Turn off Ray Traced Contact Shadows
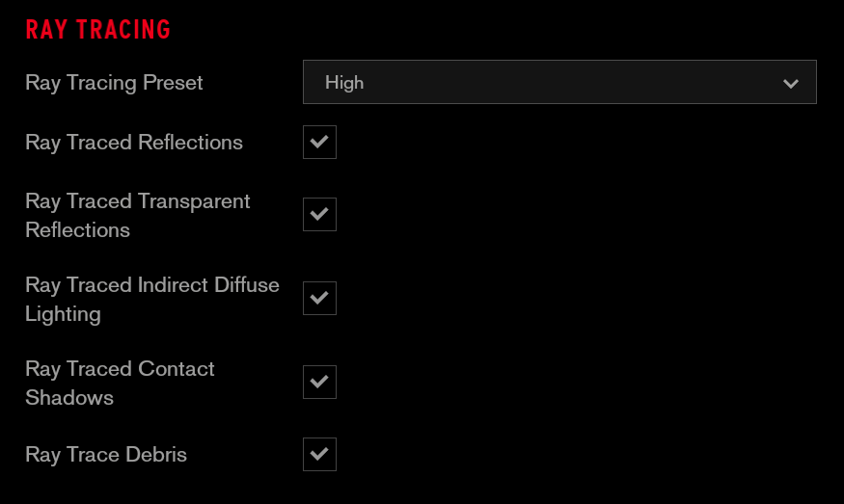The width and height of the screenshot is (844, 504). coord(319,382)
